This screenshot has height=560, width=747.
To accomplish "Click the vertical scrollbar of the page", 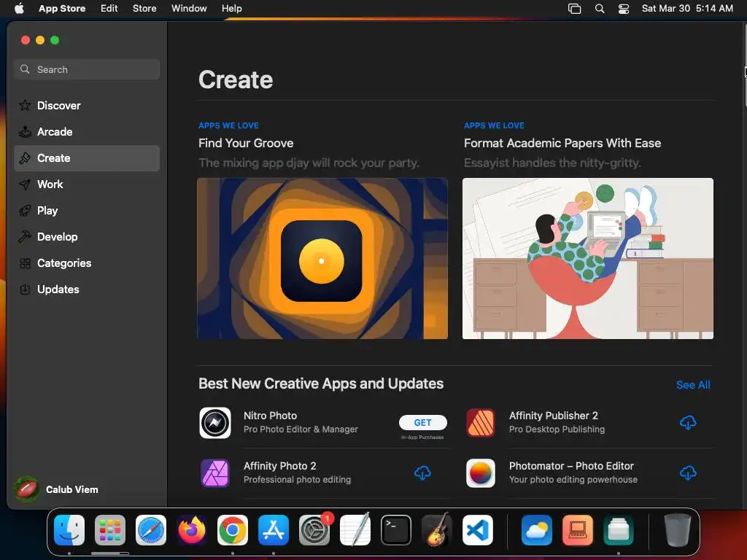I will point(744,64).
